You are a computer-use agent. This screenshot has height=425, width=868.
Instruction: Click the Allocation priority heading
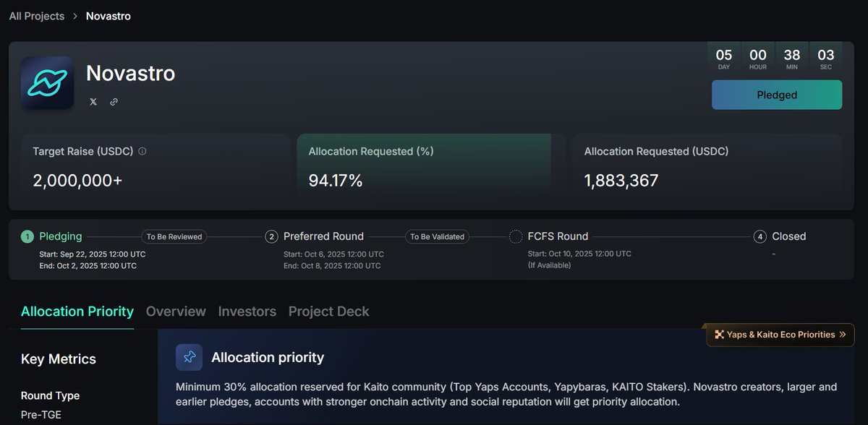pos(268,357)
